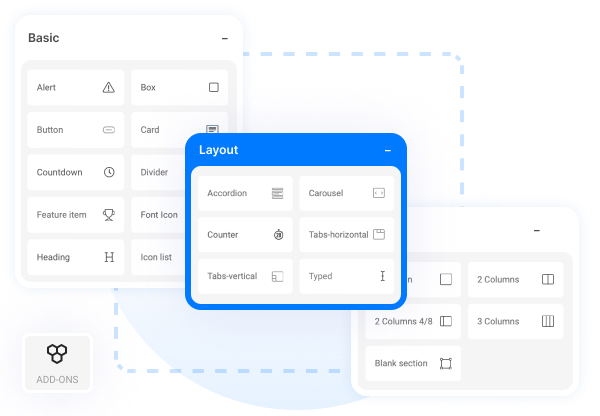Choose the 2 Columns 4/8 label

[403, 321]
